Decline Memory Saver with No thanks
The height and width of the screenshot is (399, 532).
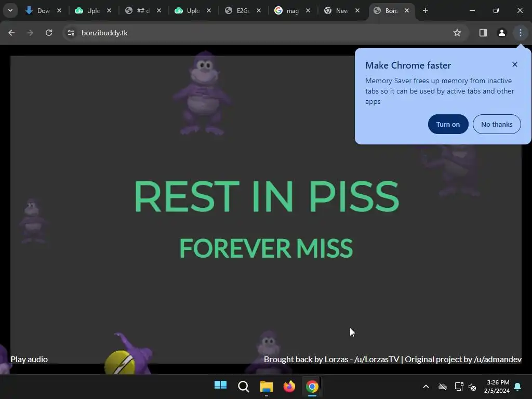click(497, 124)
